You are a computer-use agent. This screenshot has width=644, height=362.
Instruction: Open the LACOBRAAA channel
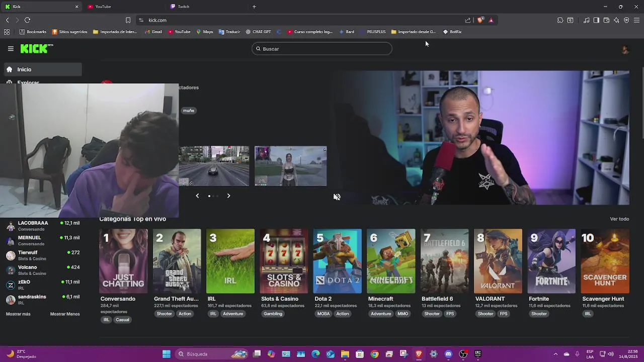(x=43, y=226)
